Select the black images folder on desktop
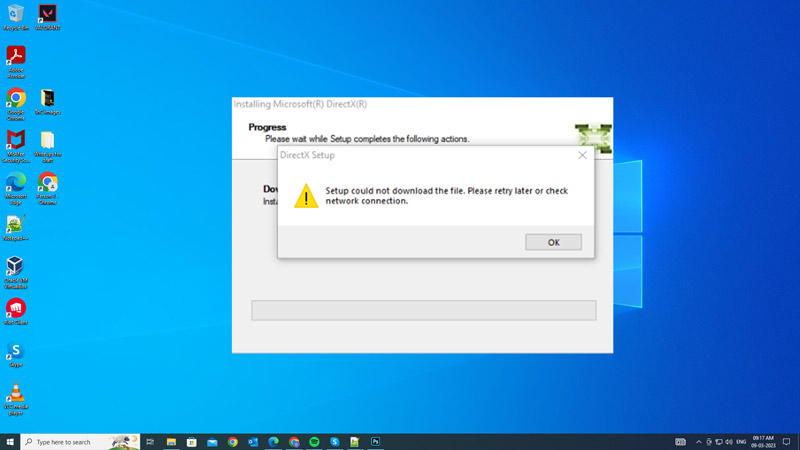Screen dimensions: 800x450 47,102
